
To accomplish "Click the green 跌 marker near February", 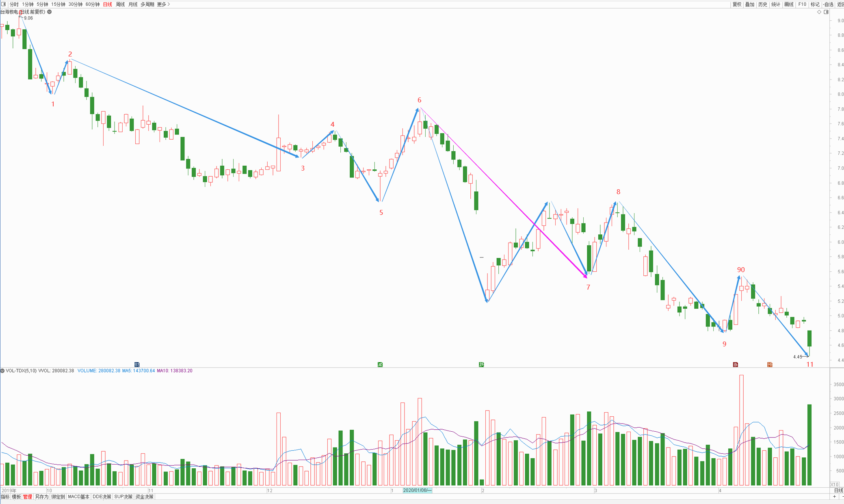I will click(481, 365).
